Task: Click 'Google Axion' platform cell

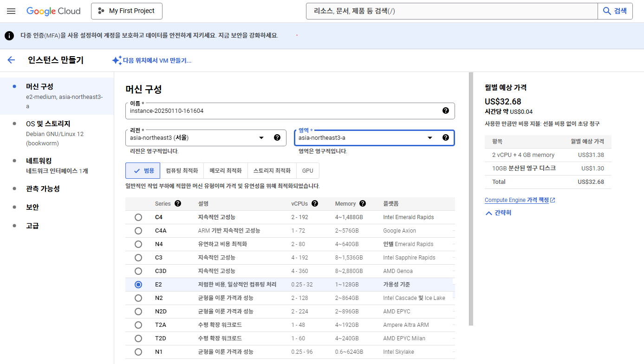Action: click(400, 231)
